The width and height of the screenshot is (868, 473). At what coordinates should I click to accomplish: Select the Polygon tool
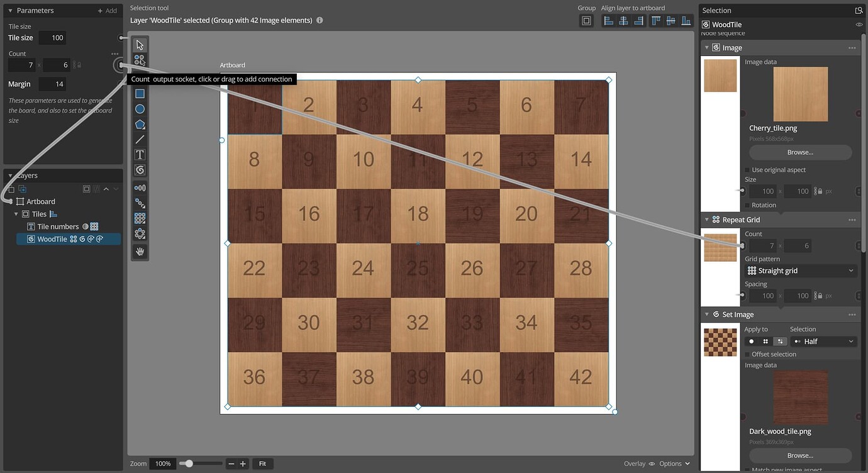[x=139, y=123]
